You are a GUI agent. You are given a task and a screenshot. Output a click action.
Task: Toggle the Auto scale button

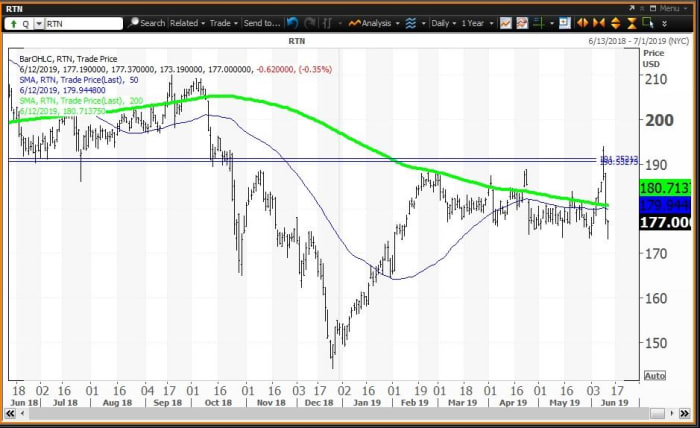654,375
